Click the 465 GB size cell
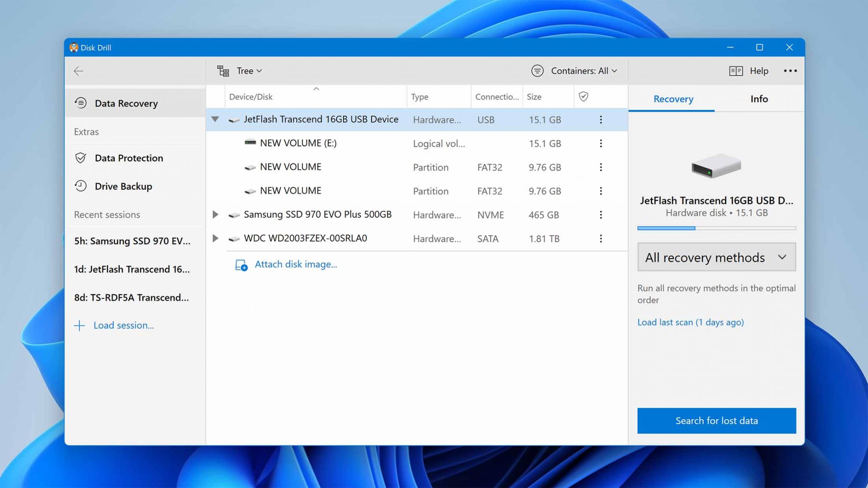 [544, 215]
